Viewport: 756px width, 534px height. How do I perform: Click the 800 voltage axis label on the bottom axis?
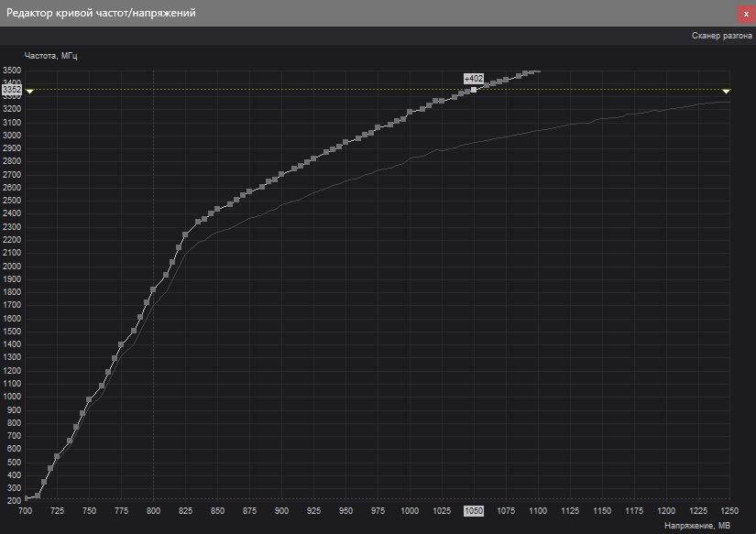[x=153, y=511]
